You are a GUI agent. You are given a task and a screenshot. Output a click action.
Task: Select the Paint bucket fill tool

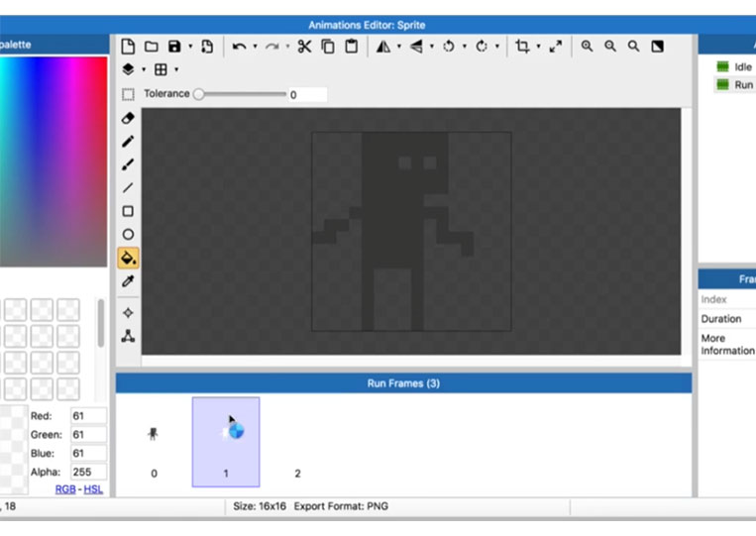128,258
